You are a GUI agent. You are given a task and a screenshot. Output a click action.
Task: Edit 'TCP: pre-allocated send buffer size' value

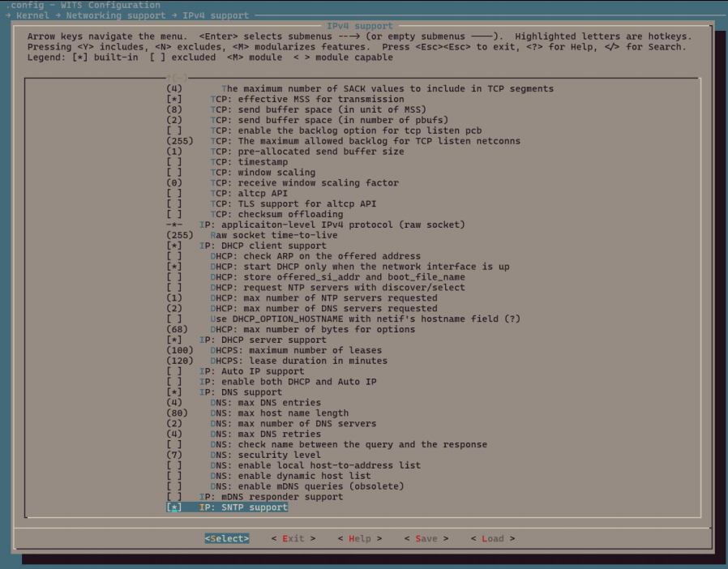coord(285,152)
